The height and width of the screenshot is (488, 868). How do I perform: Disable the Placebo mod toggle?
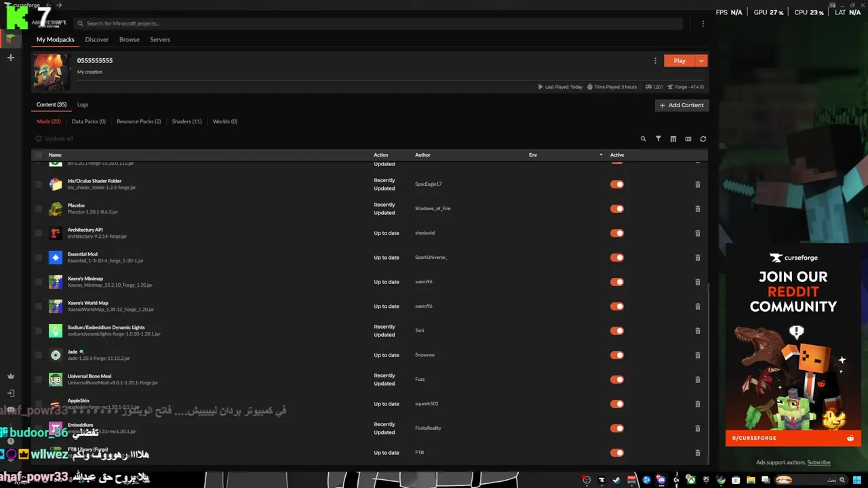(x=616, y=209)
